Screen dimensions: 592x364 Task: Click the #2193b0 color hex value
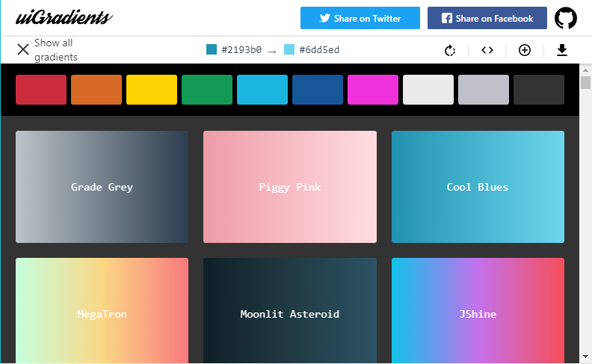[x=241, y=50]
